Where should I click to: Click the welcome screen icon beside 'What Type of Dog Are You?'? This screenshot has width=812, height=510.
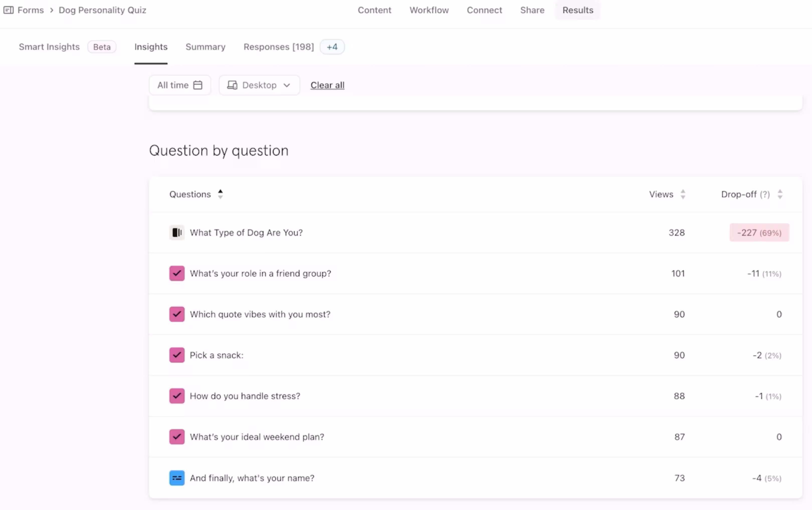point(177,232)
